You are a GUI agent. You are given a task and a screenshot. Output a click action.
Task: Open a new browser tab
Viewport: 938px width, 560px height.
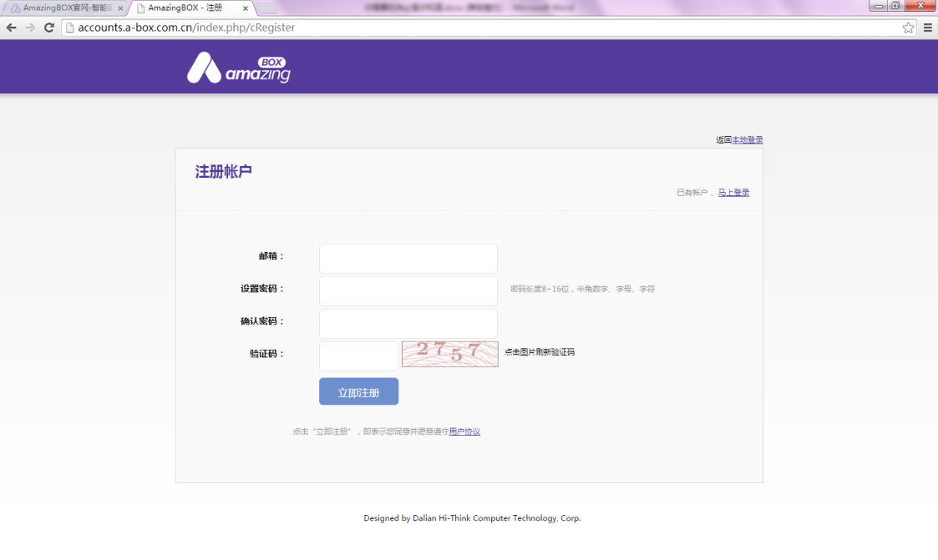pyautogui.click(x=266, y=8)
